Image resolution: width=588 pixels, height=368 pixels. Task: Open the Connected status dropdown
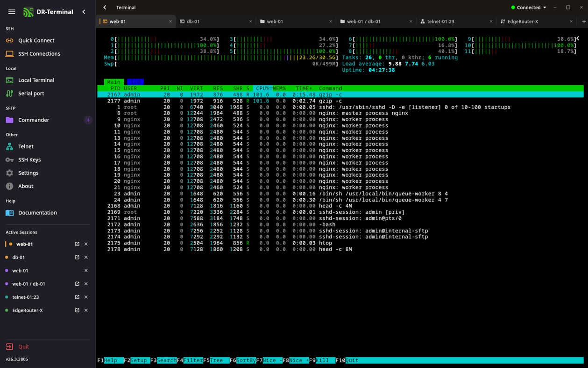(529, 7)
